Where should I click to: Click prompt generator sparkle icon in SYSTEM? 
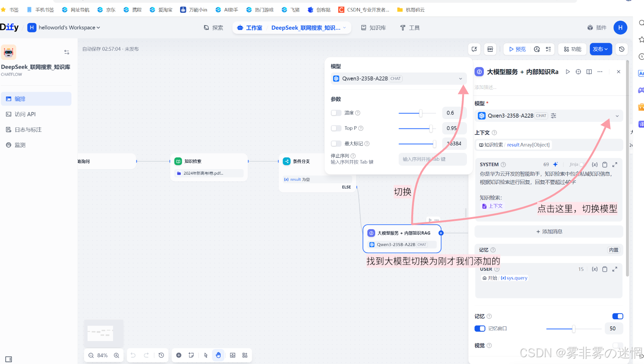[555, 165]
